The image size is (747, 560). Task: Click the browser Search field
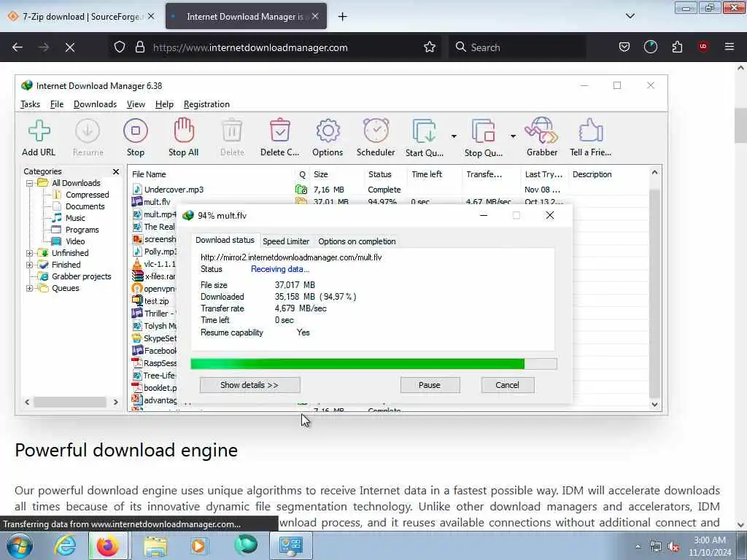pos(517,47)
